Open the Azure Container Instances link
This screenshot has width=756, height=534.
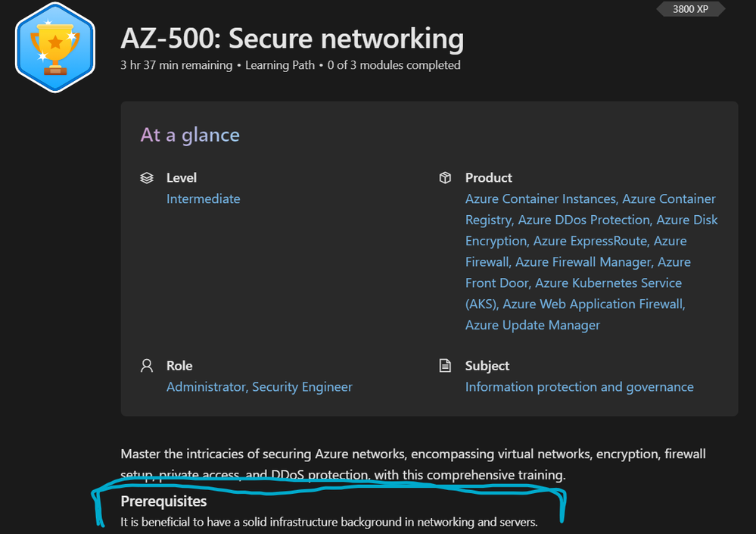(x=540, y=199)
